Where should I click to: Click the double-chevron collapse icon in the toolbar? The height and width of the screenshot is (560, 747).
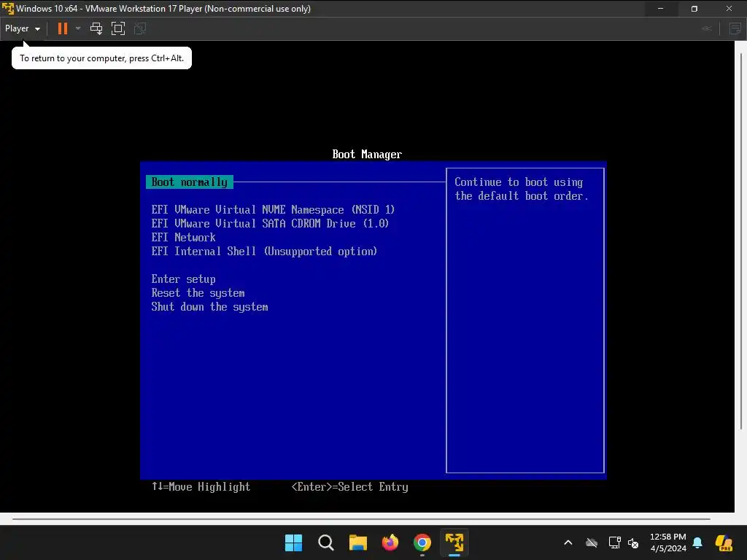tap(706, 28)
